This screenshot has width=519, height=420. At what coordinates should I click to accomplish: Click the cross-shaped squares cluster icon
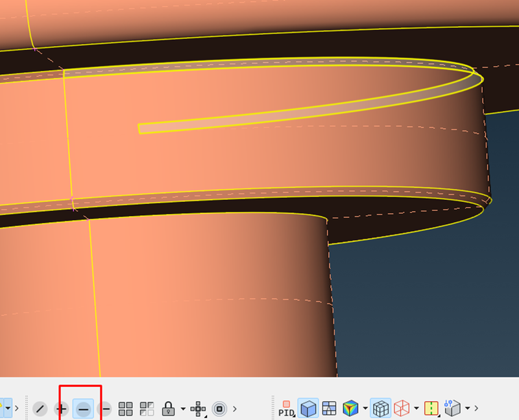click(x=199, y=409)
